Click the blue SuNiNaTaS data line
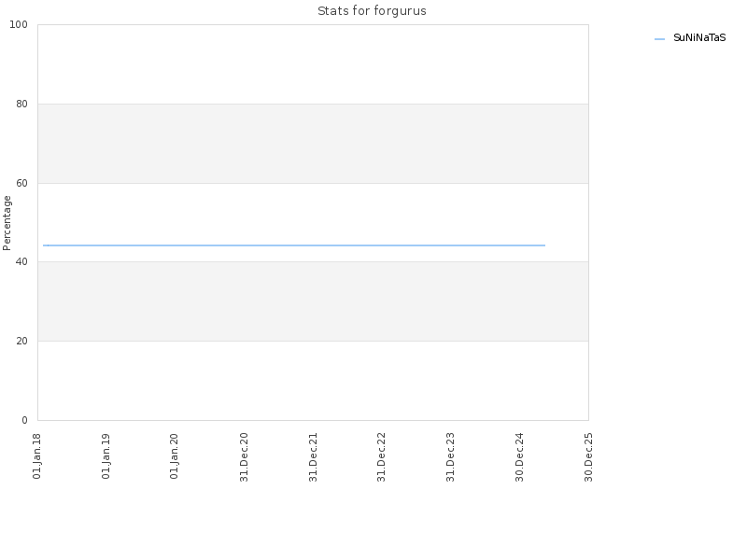The width and height of the screenshot is (747, 560). tap(294, 245)
